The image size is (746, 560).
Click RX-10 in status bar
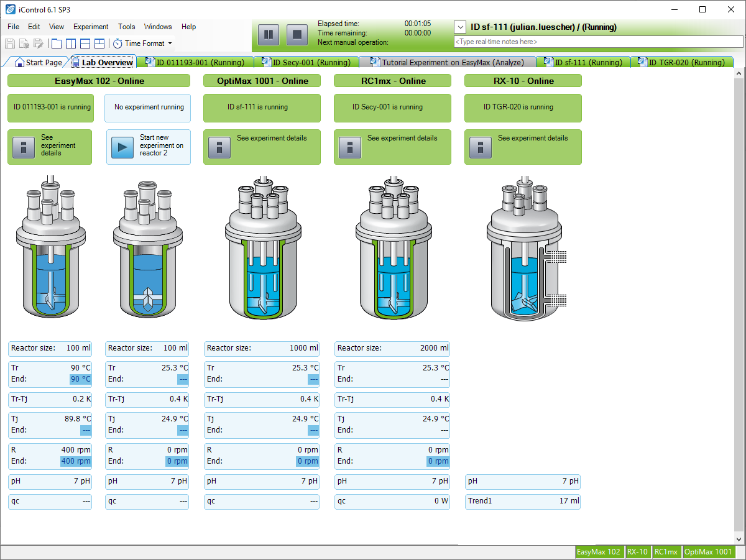tap(637, 552)
